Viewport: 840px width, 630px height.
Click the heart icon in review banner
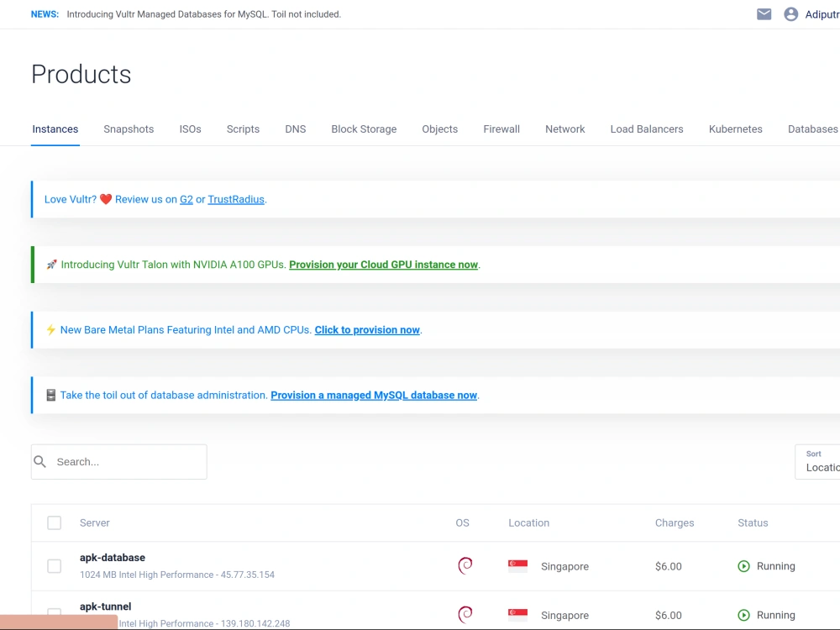106,199
